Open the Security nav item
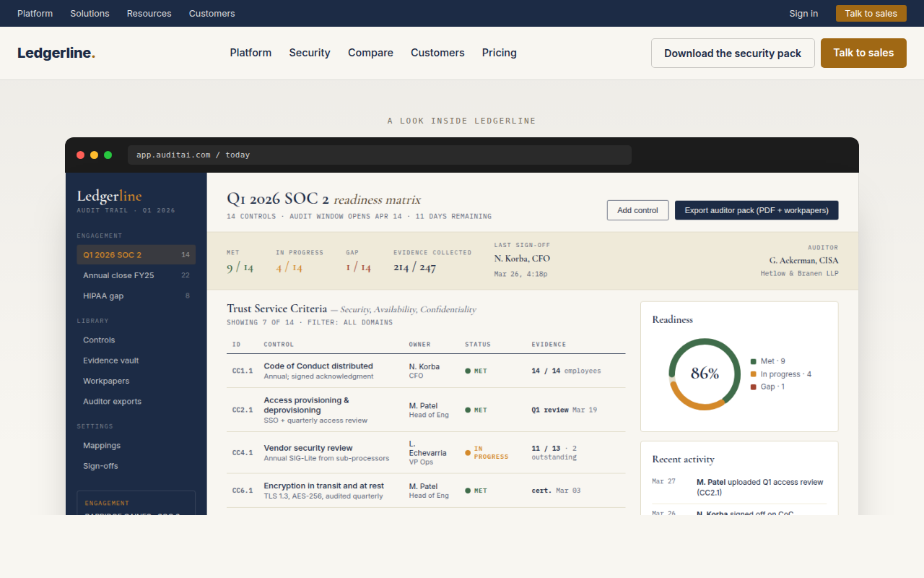The width and height of the screenshot is (924, 578). coord(310,53)
